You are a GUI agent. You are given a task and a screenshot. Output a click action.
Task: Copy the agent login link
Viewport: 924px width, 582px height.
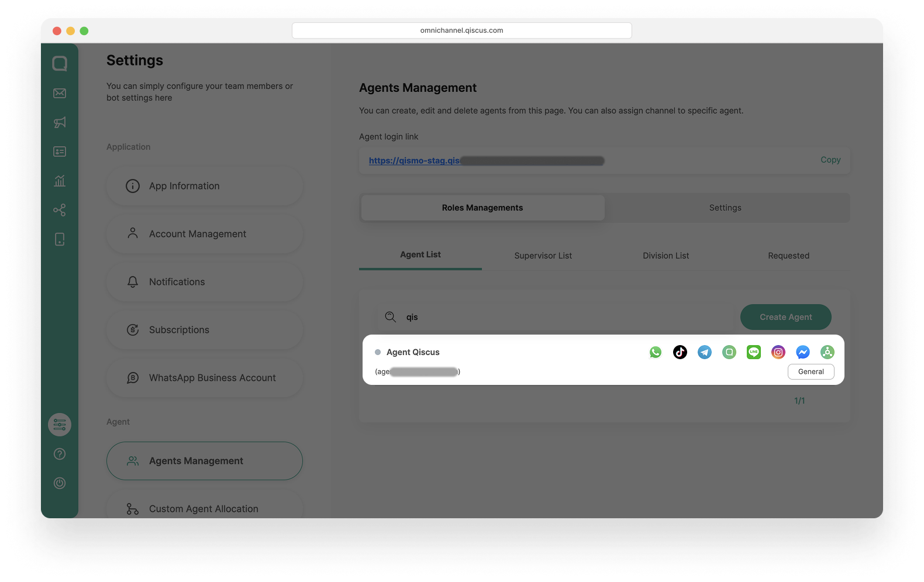tap(830, 160)
